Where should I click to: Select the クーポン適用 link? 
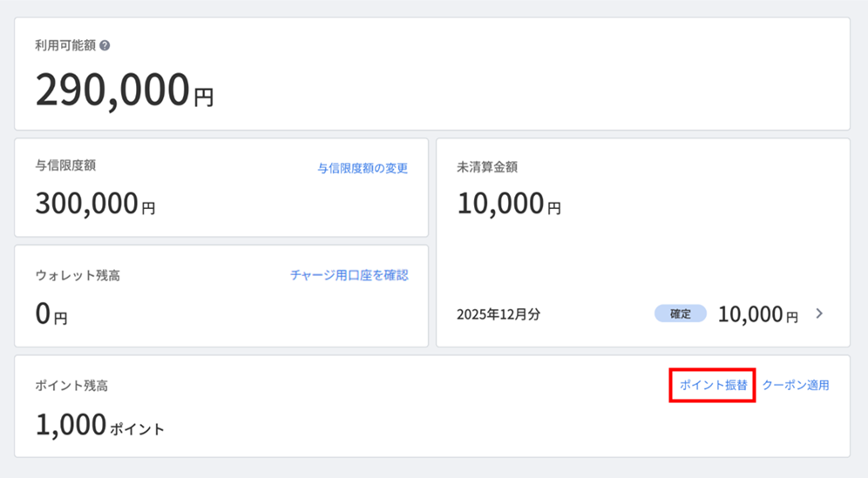(x=796, y=385)
